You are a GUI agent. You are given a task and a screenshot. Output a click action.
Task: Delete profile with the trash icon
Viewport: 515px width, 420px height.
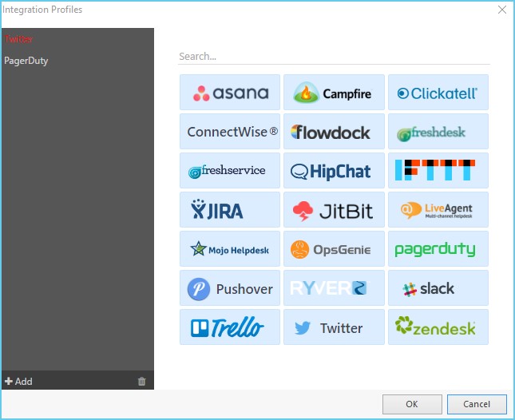click(141, 381)
